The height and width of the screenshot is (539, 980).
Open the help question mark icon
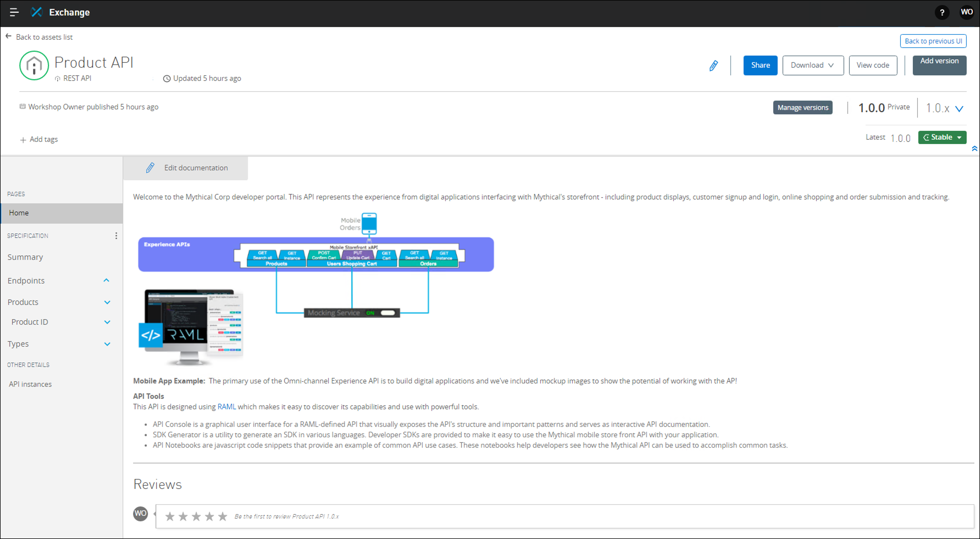click(x=942, y=13)
